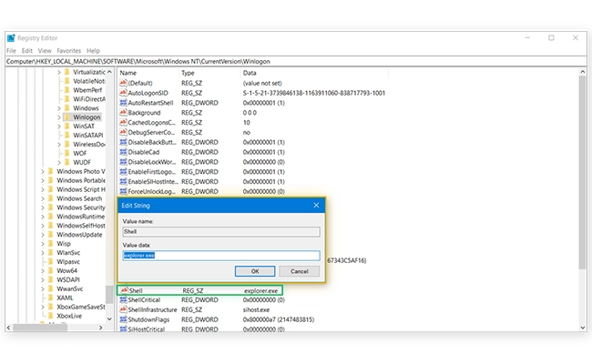Click the EnableSIHostInte... DWORD icon
The image size is (592, 364).
pos(123,181)
